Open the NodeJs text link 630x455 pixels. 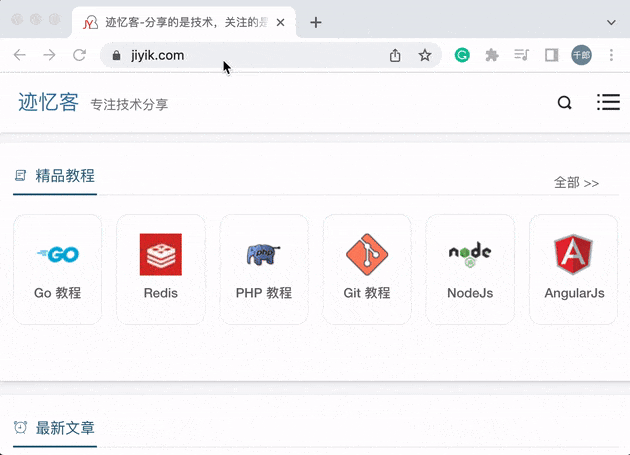470,293
